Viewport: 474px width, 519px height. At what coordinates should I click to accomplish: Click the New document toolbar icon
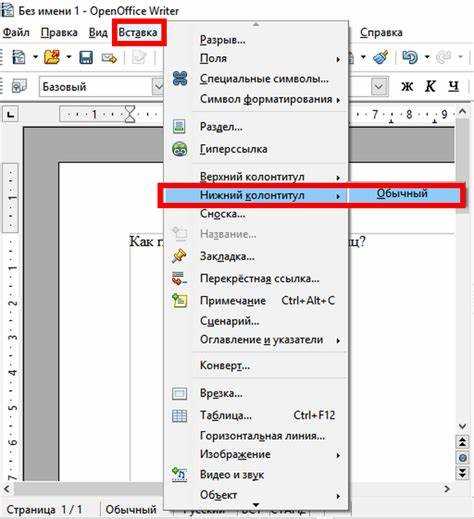point(19,57)
